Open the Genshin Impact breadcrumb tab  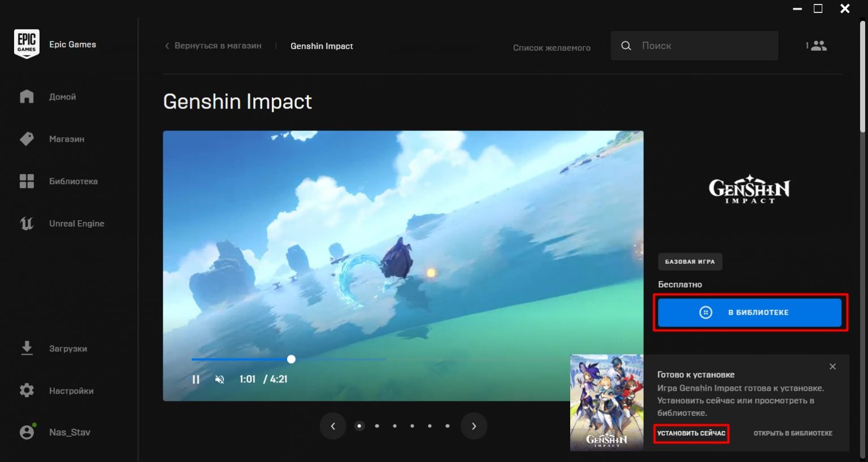[x=322, y=46]
